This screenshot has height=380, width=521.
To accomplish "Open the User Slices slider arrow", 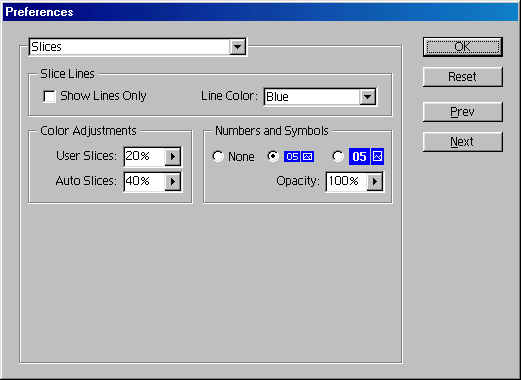I will point(173,156).
